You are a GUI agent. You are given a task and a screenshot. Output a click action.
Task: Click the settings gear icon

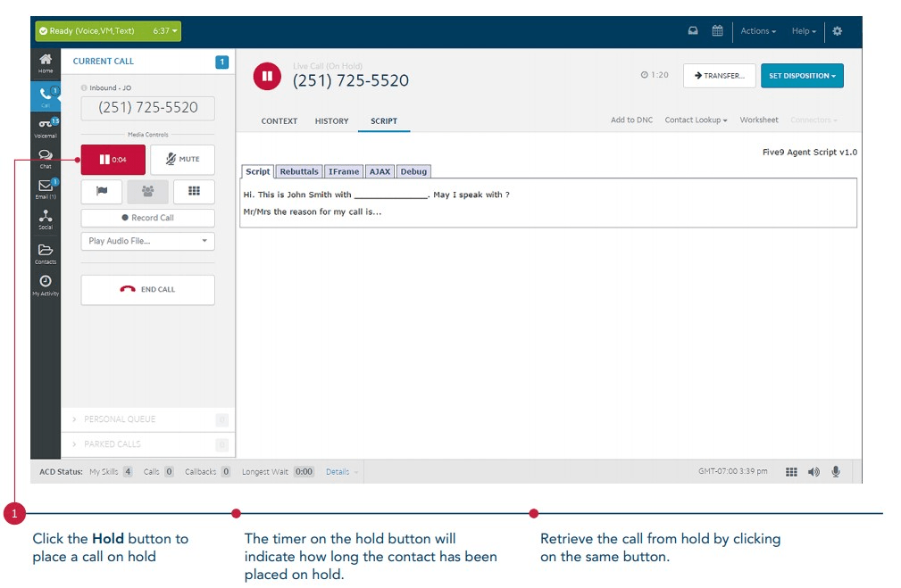point(837,31)
